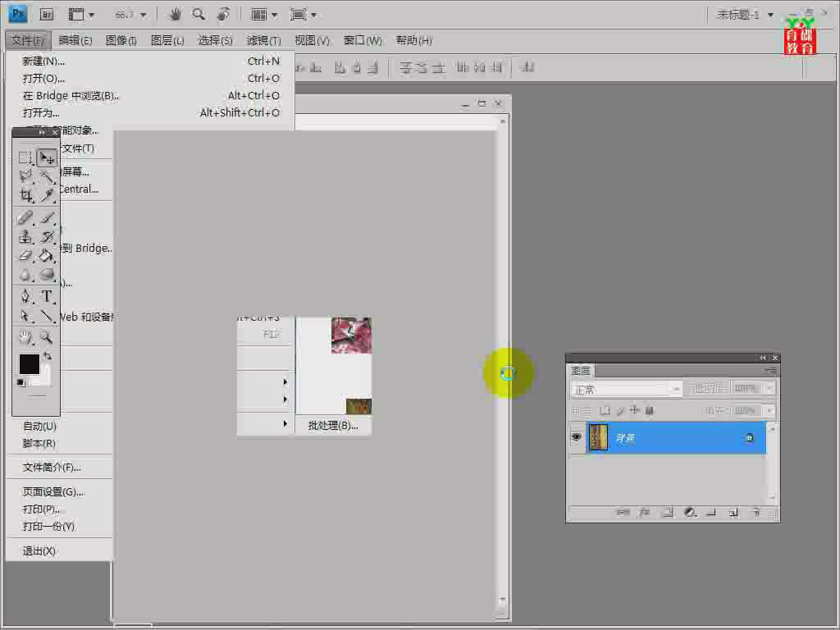840x630 pixels.
Task: Create a new group in Layers panel
Action: coord(711,513)
